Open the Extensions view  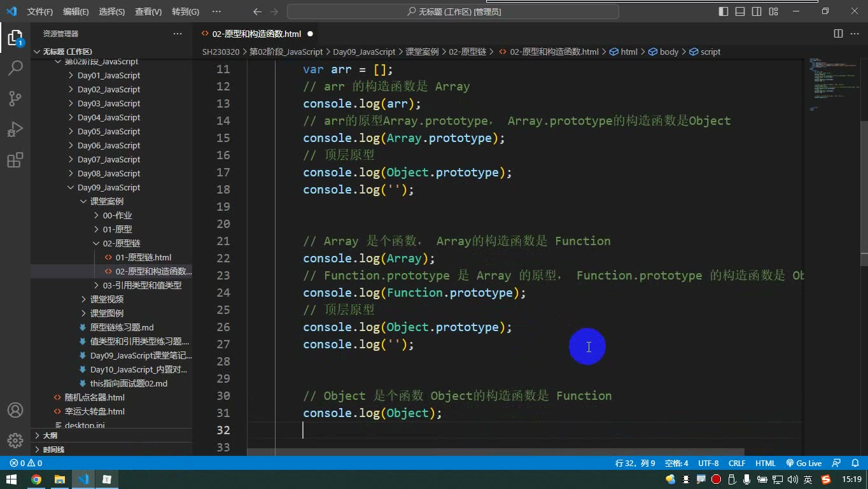pyautogui.click(x=15, y=160)
